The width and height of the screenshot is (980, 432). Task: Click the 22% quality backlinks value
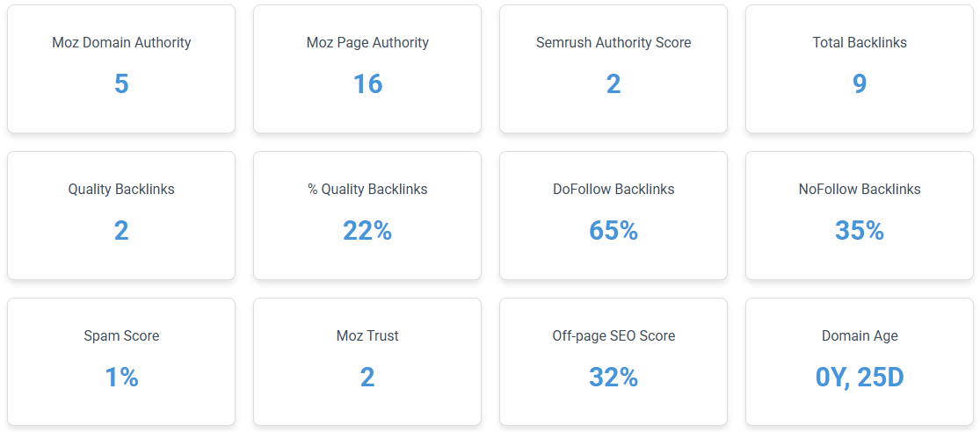pos(367,231)
